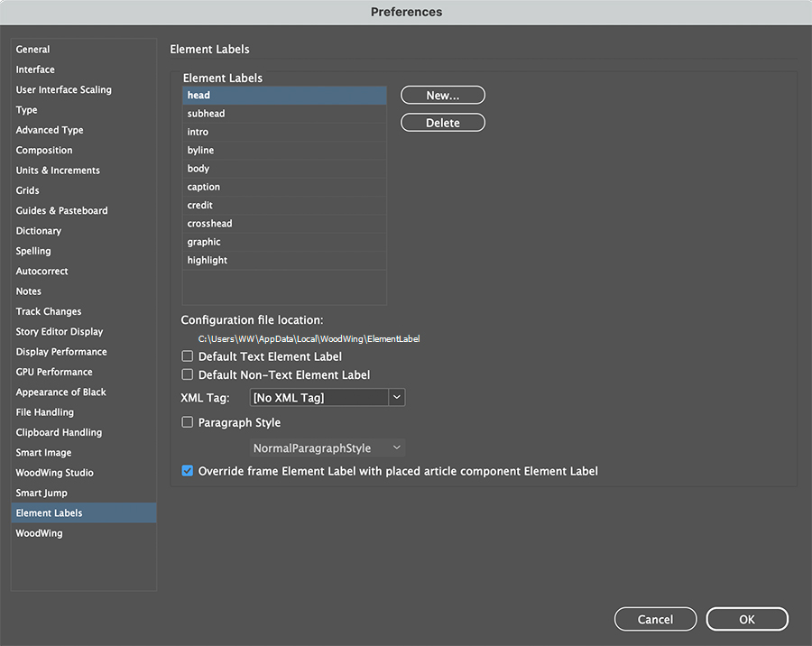This screenshot has height=646, width=812.
Task: Open Notes preferences
Action: (x=84, y=291)
